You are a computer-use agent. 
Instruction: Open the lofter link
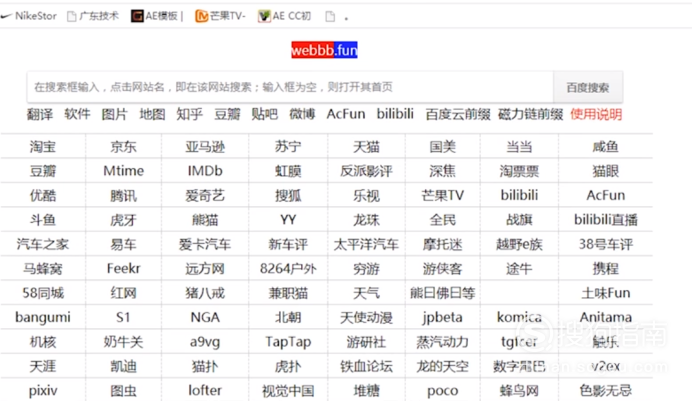205,390
